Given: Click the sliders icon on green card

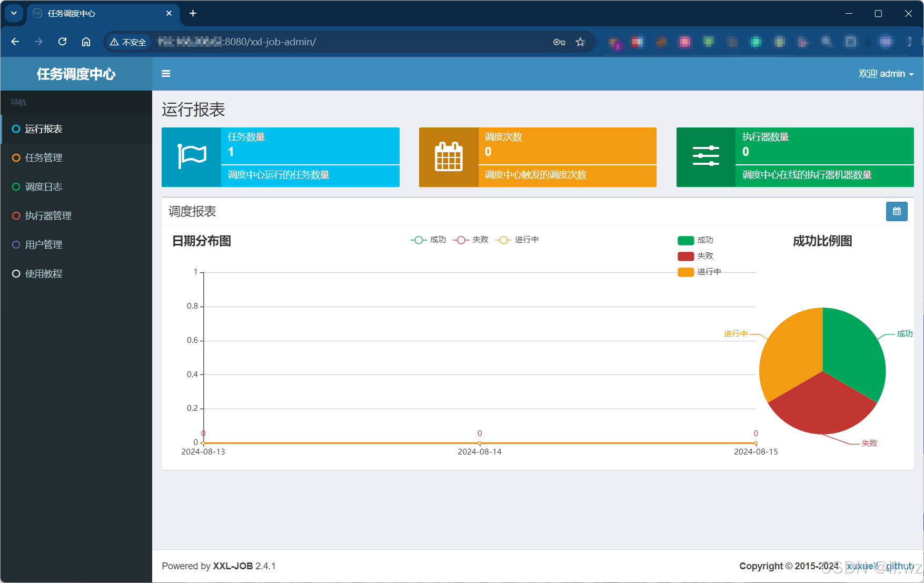Looking at the screenshot, I should point(706,156).
